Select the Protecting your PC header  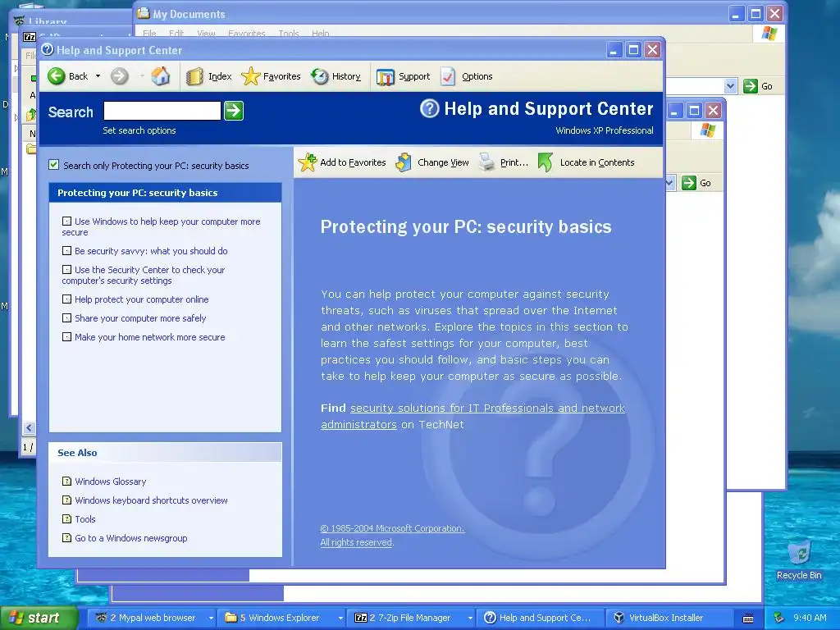pyautogui.click(x=165, y=193)
